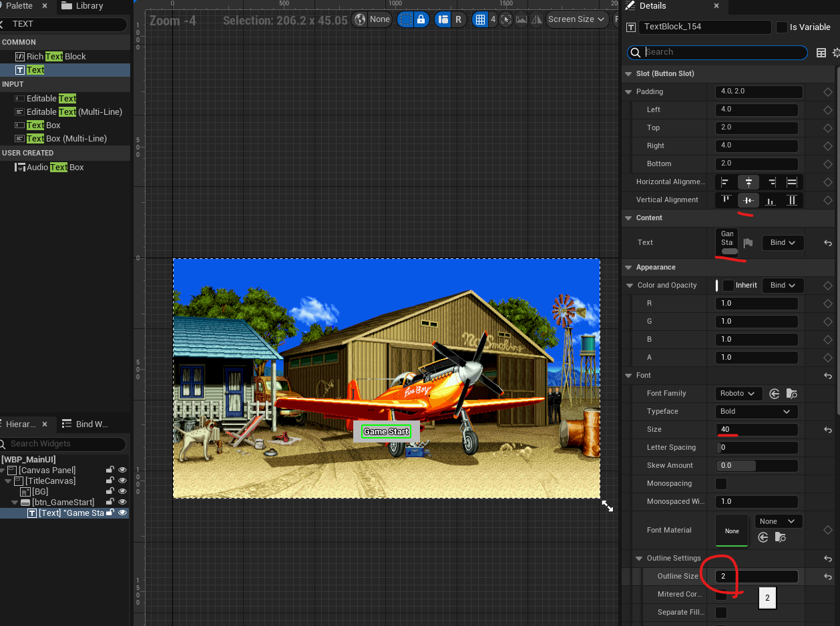The width and height of the screenshot is (840, 626).
Task: Click the mirrored triangles flip icon
Action: click(x=536, y=19)
